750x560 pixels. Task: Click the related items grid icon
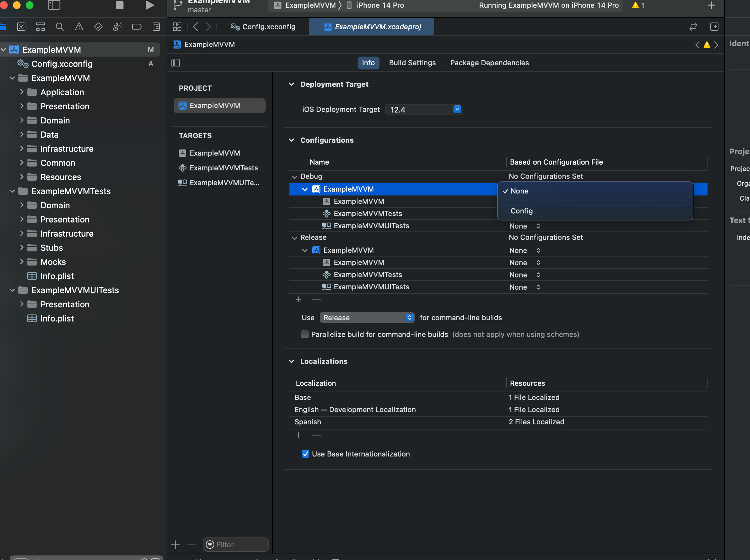point(177,27)
